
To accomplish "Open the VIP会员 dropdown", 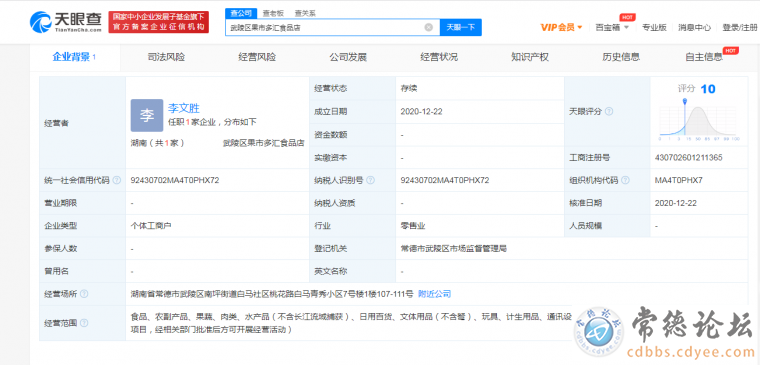I will [x=561, y=27].
